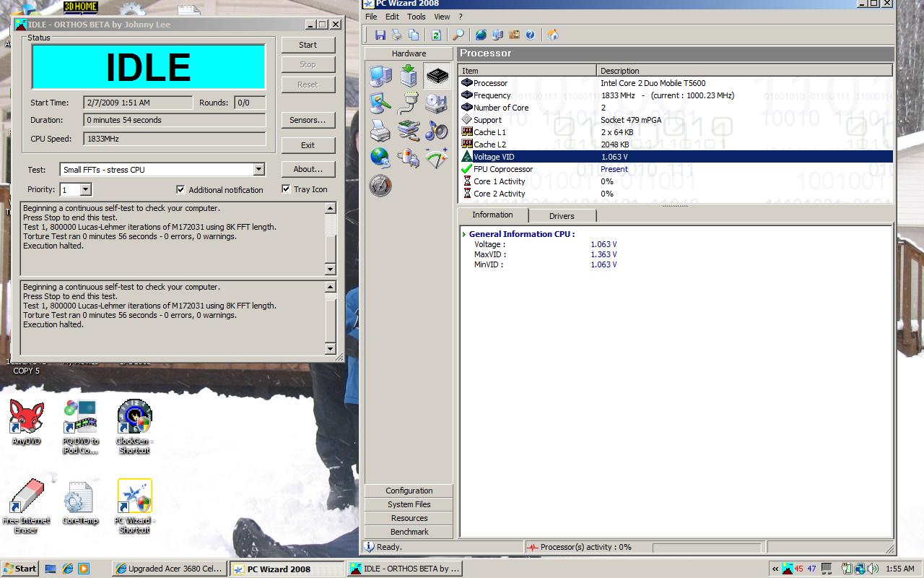Expand hidden system tray icons chevron
The height and width of the screenshot is (578, 924).
[775, 569]
